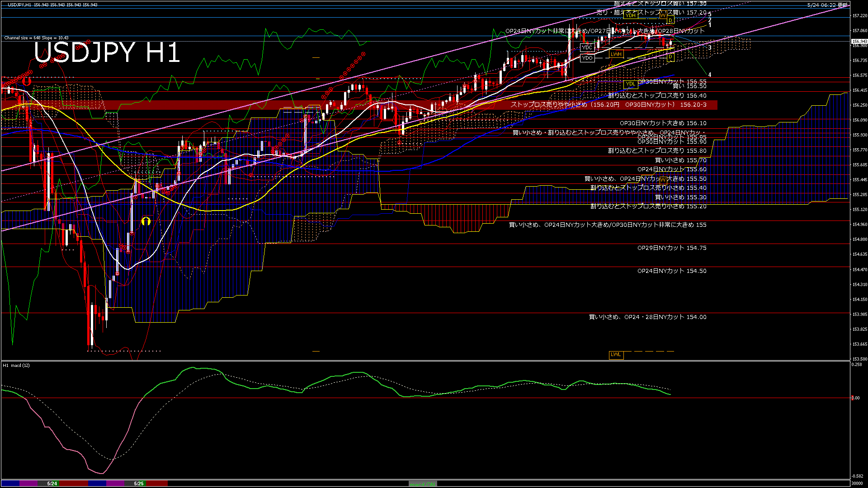The width and height of the screenshot is (868, 488).
Task: Click the red arrow signal icon at top-left
Action: [x=27, y=81]
